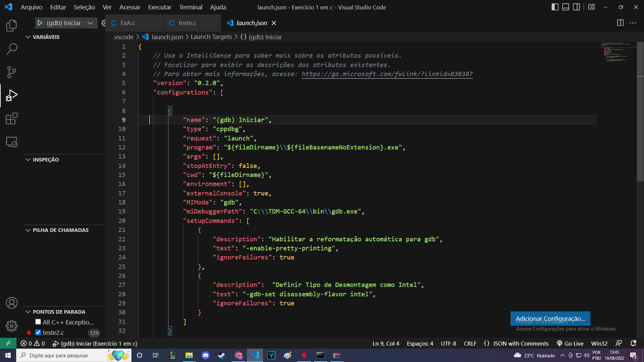
Task: Open the Source Control view
Action: coord(11,72)
